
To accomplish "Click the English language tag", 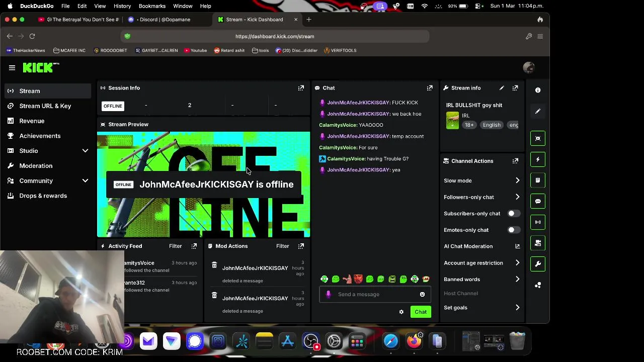I will pyautogui.click(x=492, y=125).
